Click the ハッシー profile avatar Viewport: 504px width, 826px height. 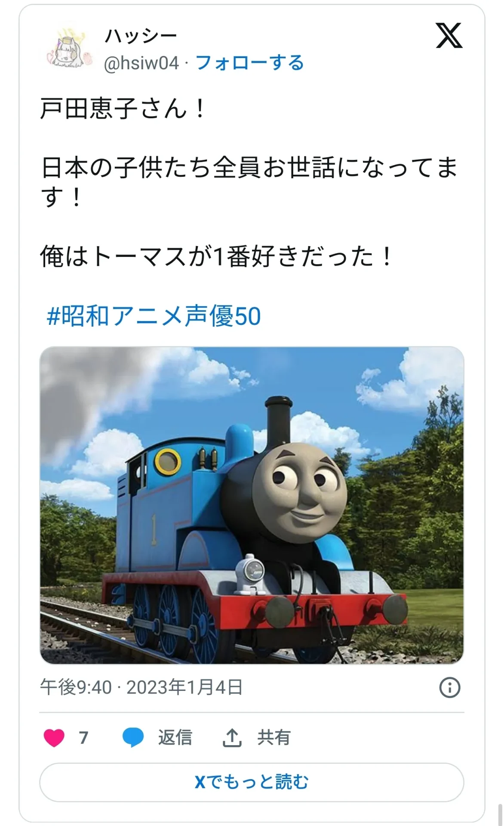click(x=69, y=49)
